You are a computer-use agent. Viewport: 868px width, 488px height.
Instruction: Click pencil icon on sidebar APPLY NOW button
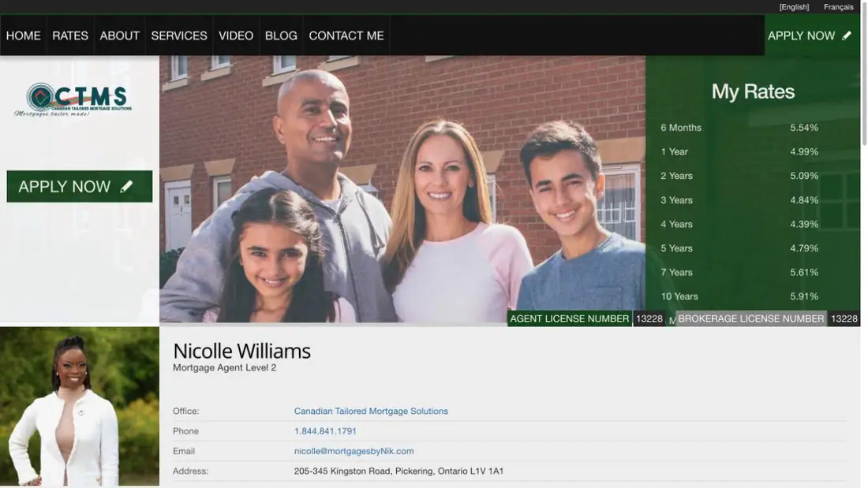pos(127,187)
